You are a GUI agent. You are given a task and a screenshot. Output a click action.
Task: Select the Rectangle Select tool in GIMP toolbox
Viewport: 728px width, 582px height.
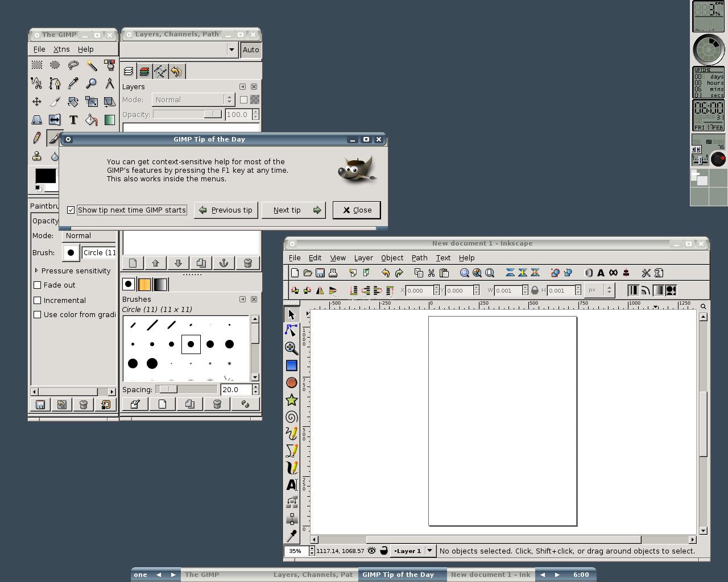coord(37,65)
